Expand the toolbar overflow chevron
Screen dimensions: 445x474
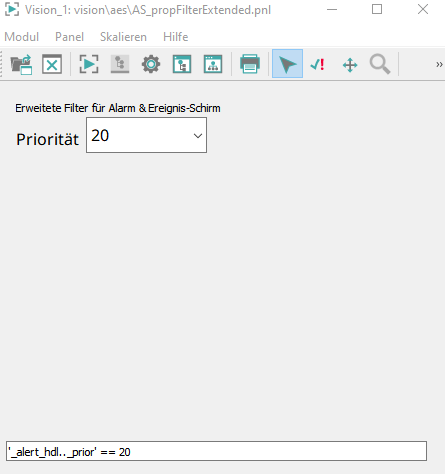click(x=439, y=64)
